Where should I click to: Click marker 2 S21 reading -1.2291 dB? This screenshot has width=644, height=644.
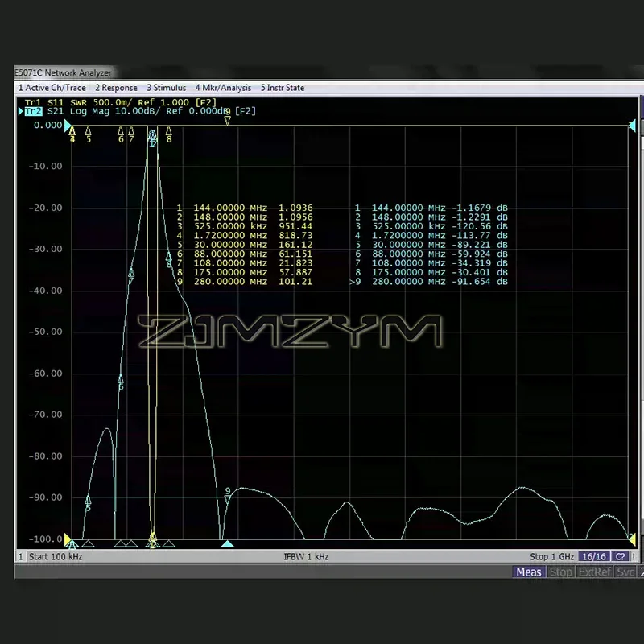(480, 217)
